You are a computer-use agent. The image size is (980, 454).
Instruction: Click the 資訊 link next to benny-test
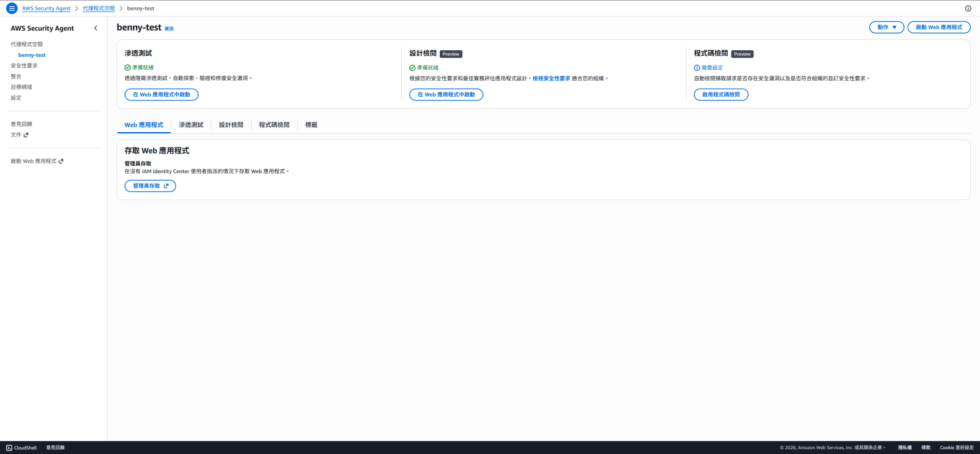pos(169,29)
